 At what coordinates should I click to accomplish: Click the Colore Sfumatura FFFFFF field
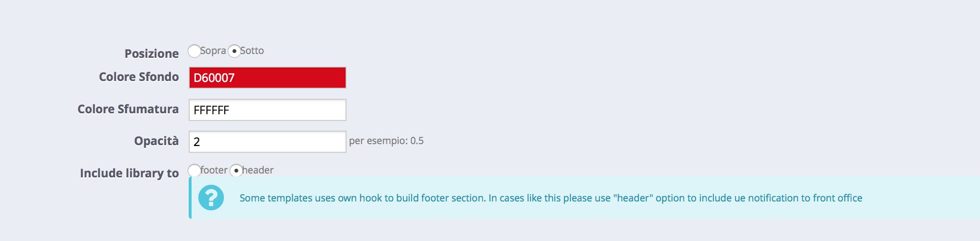click(268, 110)
